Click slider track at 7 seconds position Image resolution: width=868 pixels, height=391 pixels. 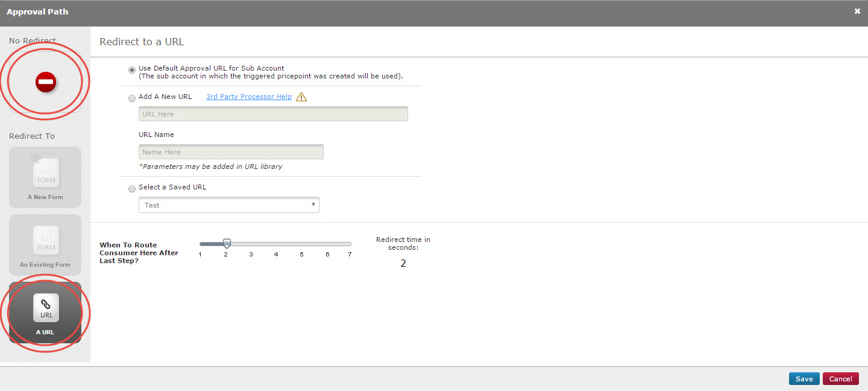pyautogui.click(x=349, y=244)
